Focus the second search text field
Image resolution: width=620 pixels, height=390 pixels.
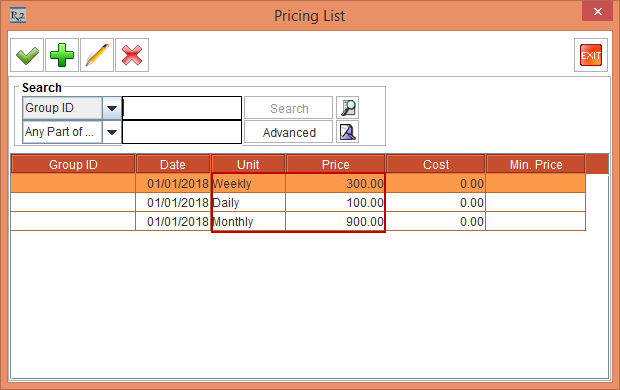coord(182,132)
